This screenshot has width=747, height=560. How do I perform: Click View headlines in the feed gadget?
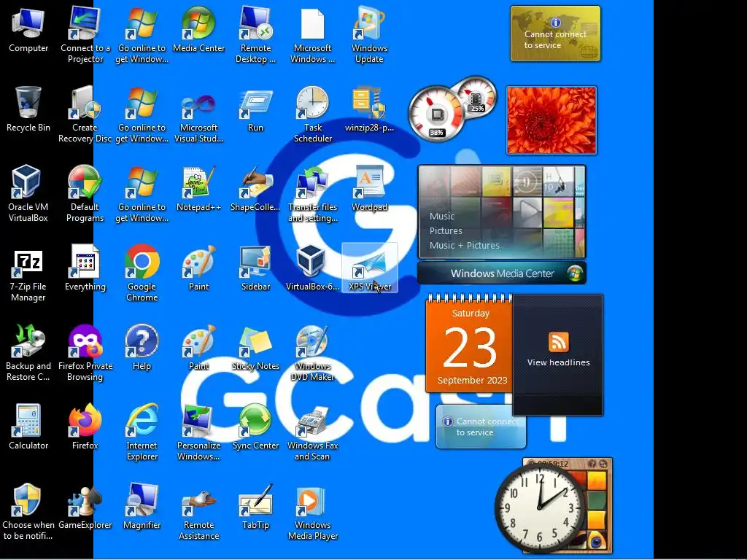pos(558,362)
